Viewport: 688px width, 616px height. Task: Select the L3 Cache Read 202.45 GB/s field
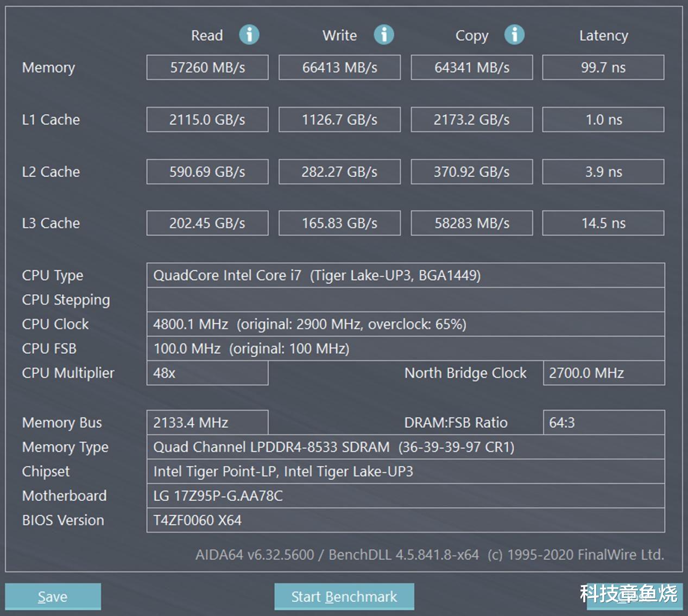(x=207, y=223)
